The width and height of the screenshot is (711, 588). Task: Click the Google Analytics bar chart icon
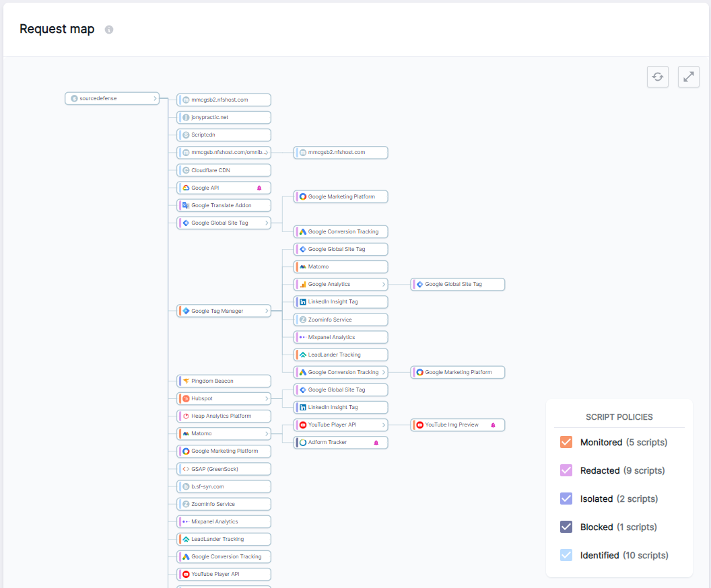pyautogui.click(x=303, y=285)
